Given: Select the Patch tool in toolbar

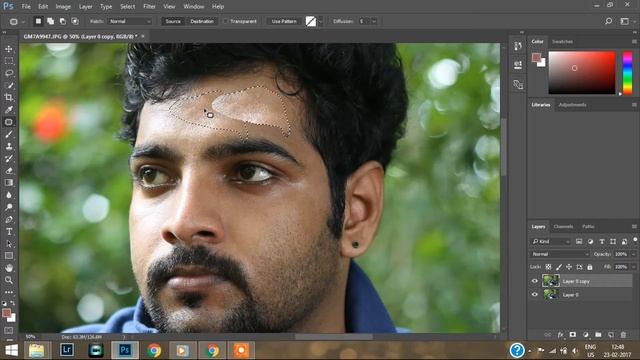Looking at the screenshot, I should 9,122.
